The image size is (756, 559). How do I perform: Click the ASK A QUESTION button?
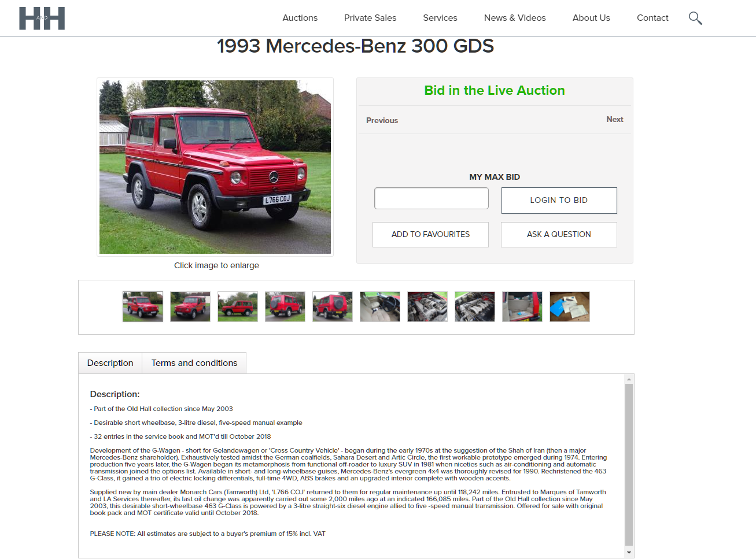click(x=559, y=235)
